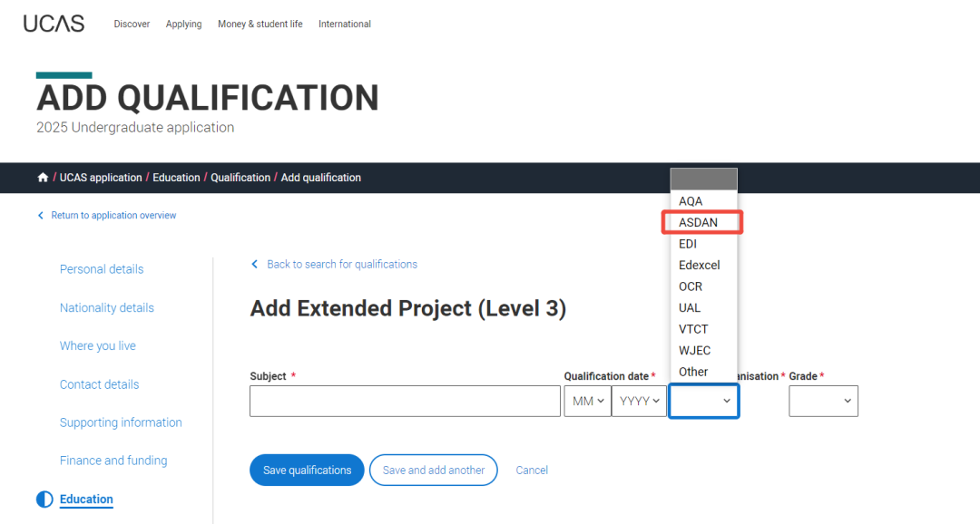Open the Applying menu
The image size is (980, 524).
183,24
